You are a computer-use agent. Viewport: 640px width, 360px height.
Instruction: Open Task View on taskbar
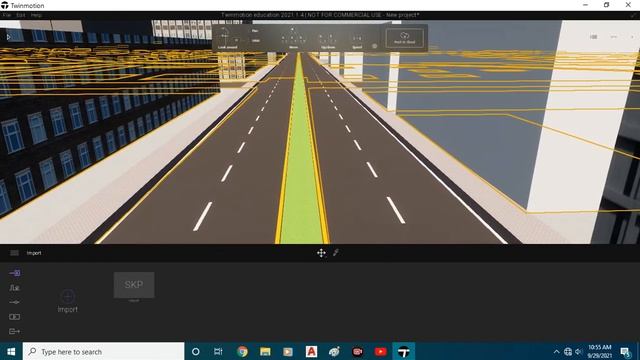coord(218,351)
